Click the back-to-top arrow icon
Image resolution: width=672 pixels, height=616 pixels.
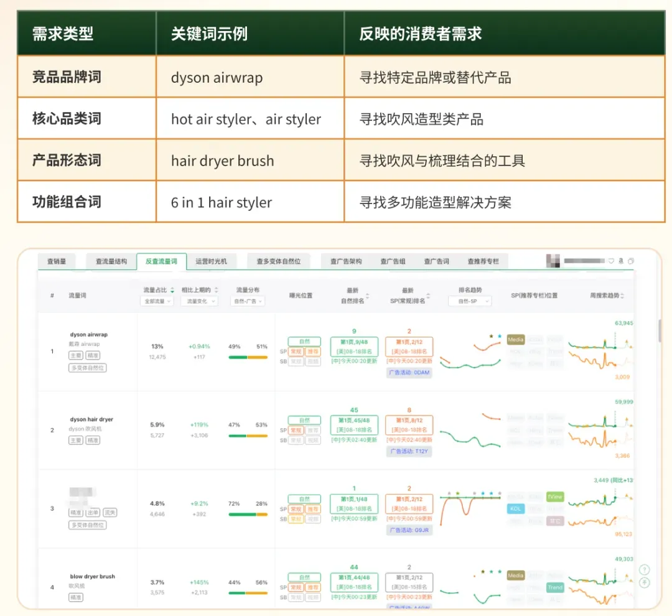[644, 582]
